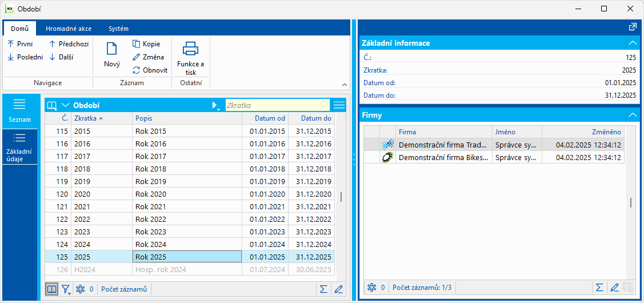The width and height of the screenshot is (644, 303).
Task: Sort Firmy by the Jméno column
Action: click(517, 132)
